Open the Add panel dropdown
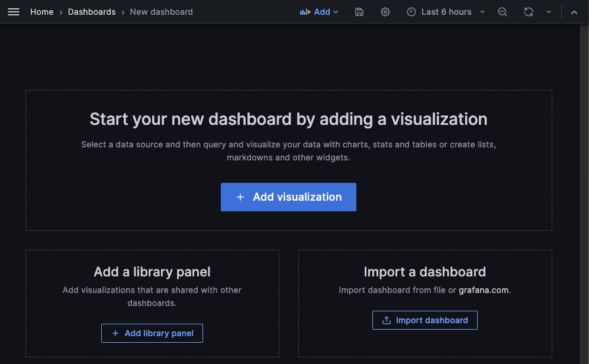The width and height of the screenshot is (589, 364). tap(319, 12)
